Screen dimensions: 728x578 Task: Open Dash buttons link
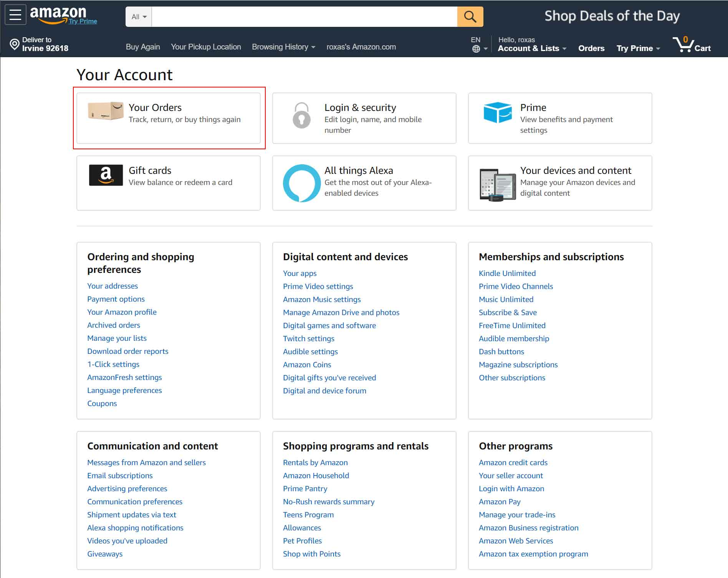[501, 352]
